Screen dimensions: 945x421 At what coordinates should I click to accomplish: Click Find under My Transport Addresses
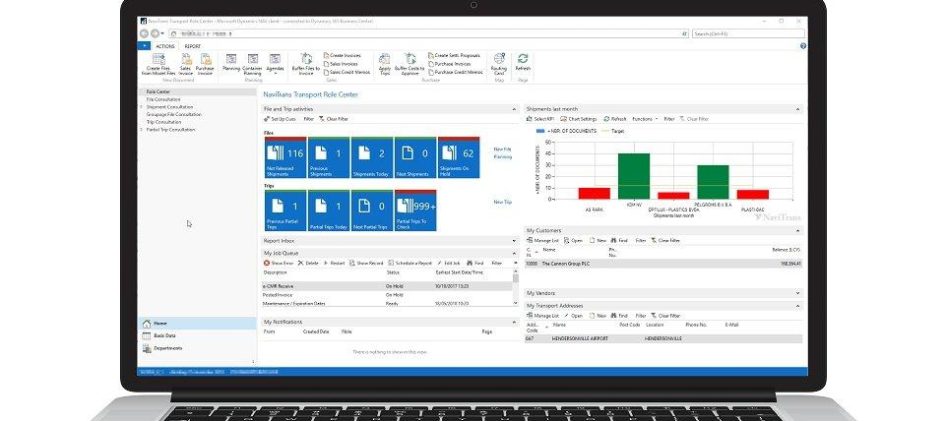[x=619, y=316]
